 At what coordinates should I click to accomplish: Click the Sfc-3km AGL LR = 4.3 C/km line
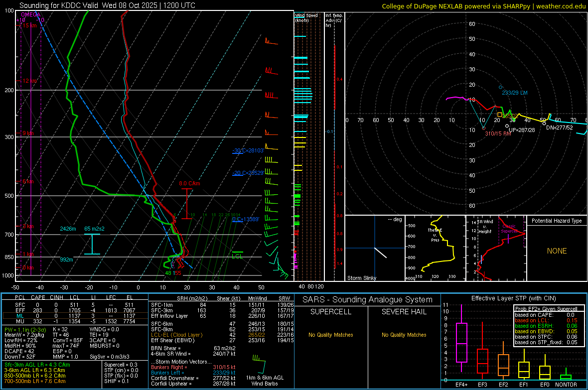tap(37, 365)
